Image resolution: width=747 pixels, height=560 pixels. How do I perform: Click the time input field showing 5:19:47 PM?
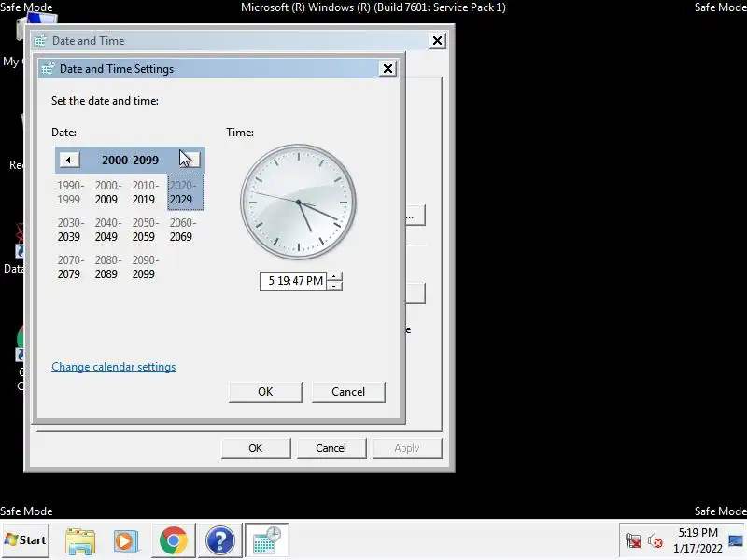(x=293, y=281)
